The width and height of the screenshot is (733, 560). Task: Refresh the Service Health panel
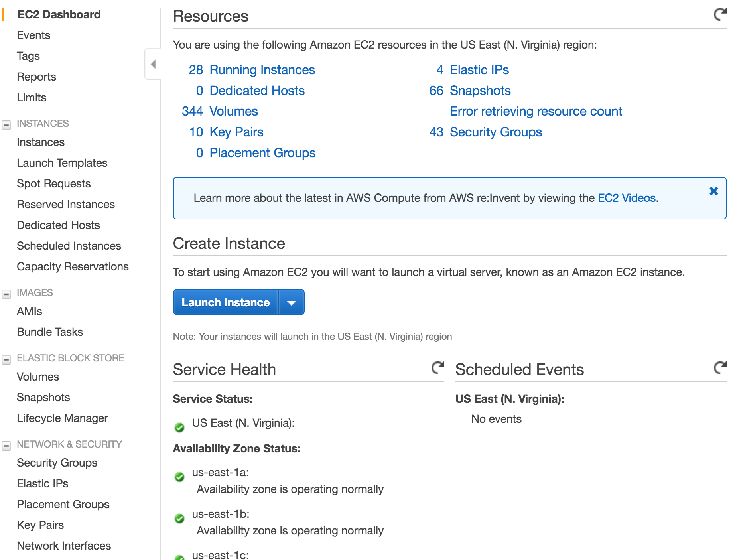click(x=438, y=367)
